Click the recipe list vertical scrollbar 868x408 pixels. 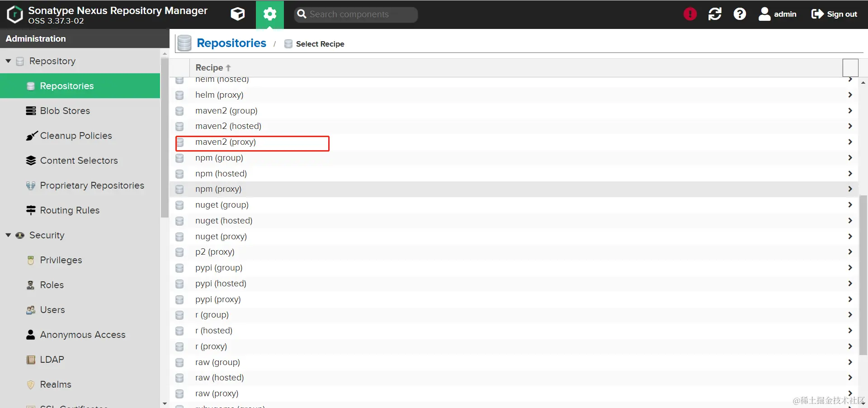click(863, 275)
